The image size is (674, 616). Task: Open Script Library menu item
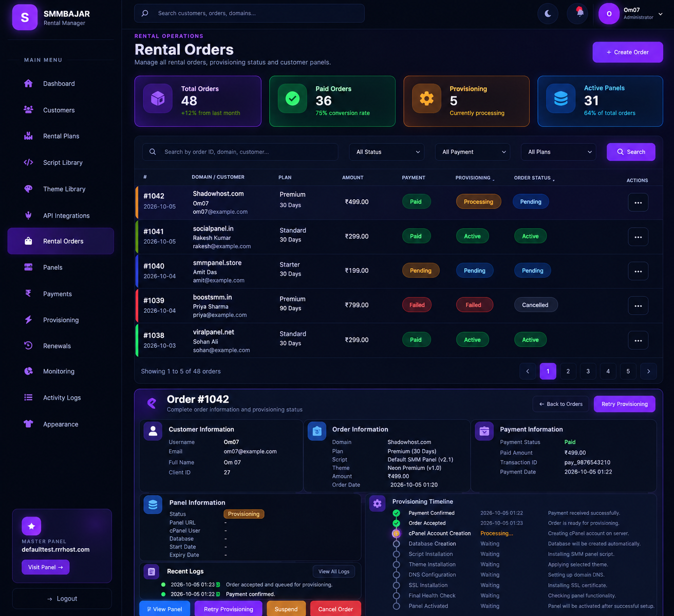61,162
